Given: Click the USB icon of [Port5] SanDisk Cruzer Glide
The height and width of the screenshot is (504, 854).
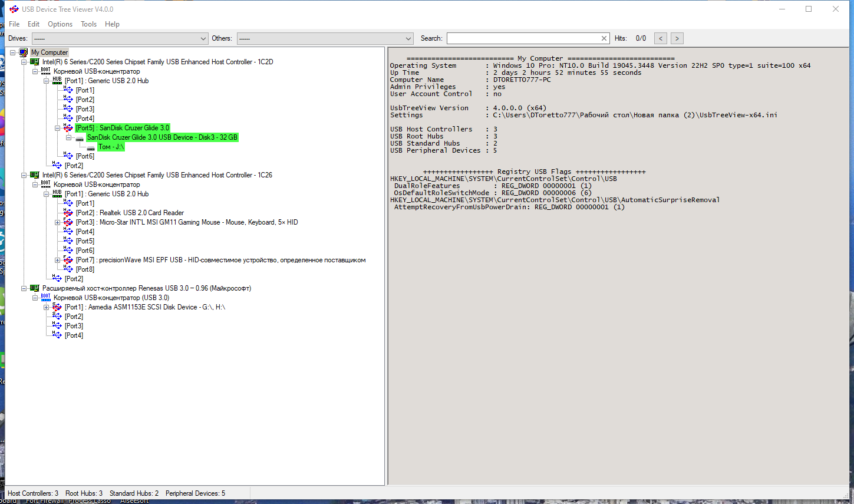Looking at the screenshot, I should point(68,128).
